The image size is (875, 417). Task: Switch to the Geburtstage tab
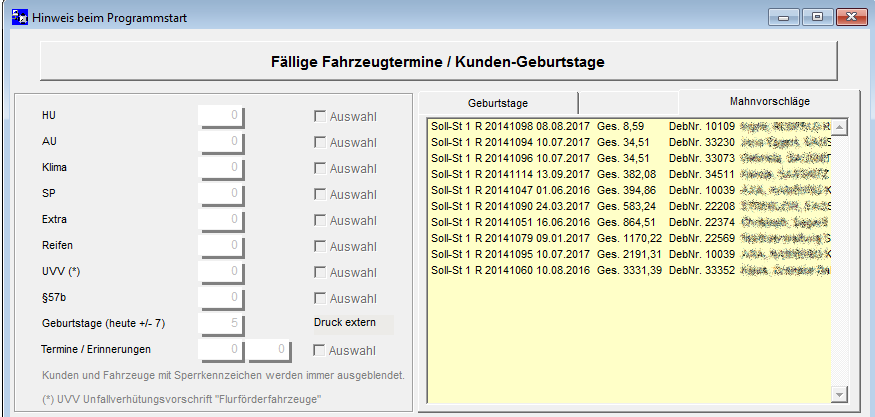click(498, 103)
